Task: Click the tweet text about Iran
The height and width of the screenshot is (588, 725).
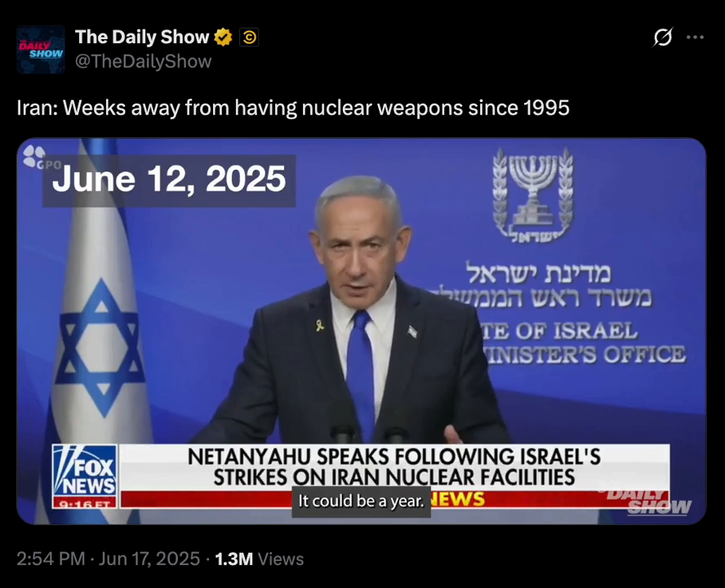Action: [x=292, y=108]
